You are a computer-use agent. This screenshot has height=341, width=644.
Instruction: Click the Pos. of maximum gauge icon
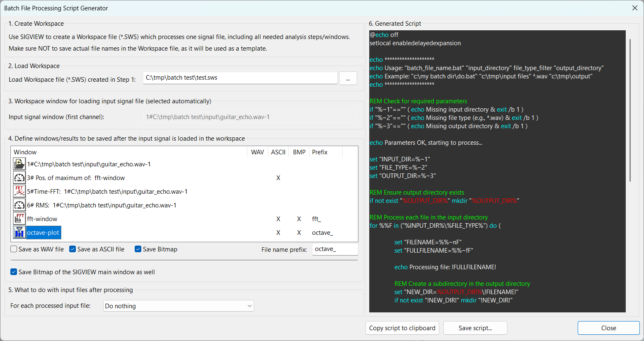click(x=19, y=178)
